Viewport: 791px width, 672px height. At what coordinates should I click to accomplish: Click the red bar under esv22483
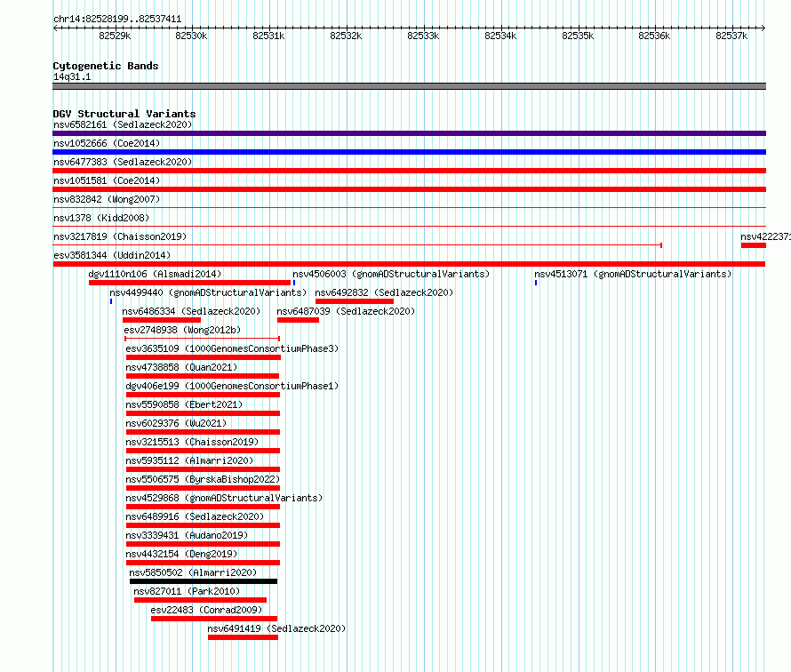(214, 619)
